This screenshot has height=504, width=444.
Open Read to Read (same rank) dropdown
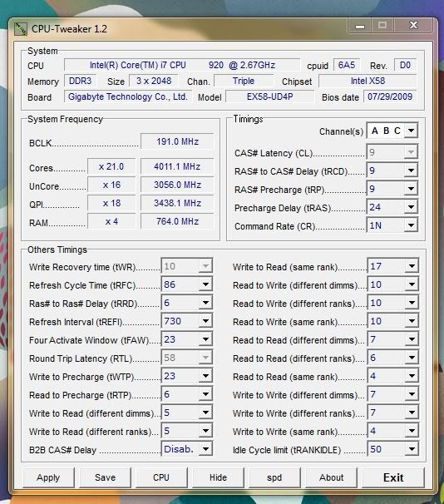pos(393,376)
